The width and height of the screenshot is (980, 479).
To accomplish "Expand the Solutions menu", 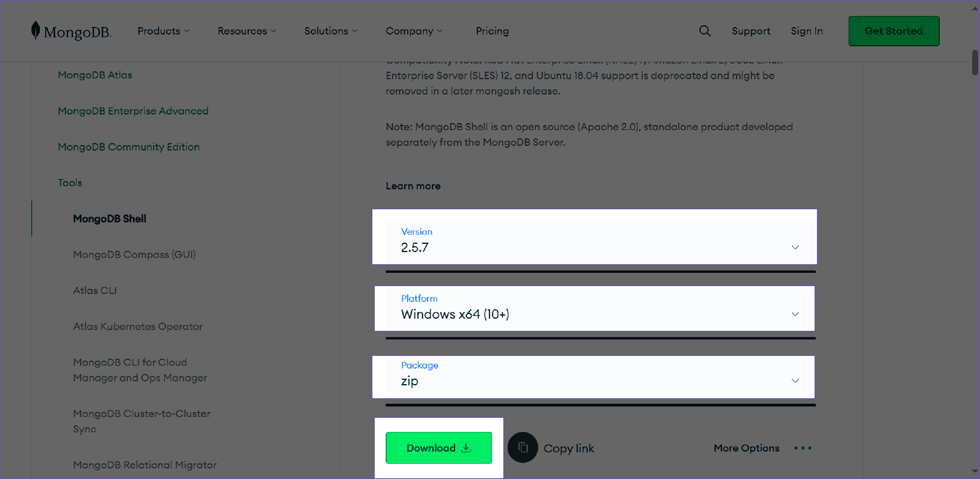I will tap(331, 31).
